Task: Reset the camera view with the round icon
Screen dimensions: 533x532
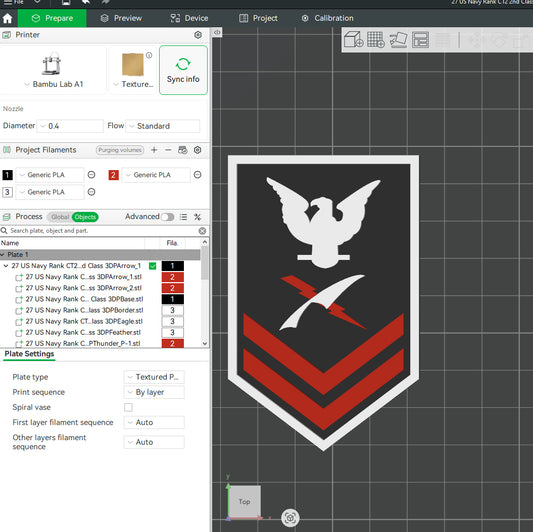Action: [x=290, y=518]
